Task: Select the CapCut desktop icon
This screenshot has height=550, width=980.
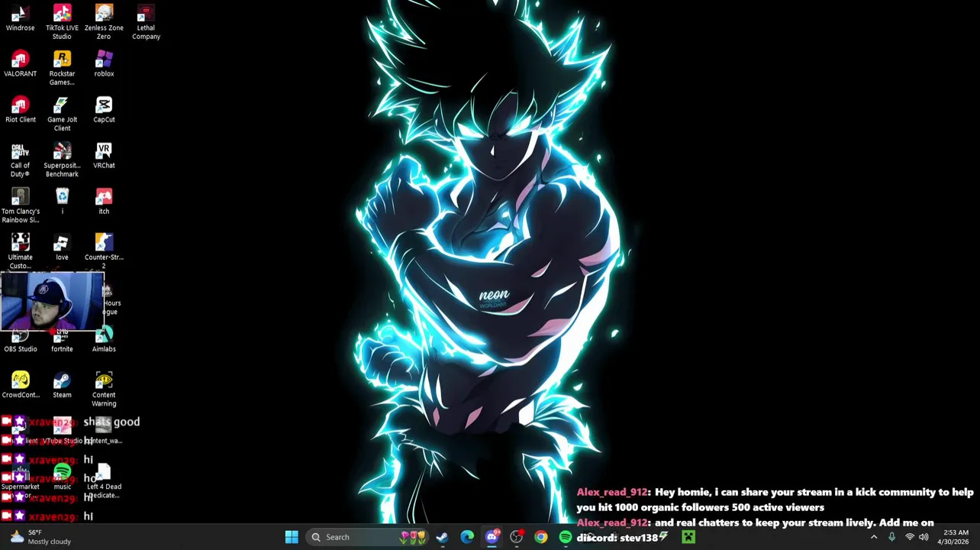Action: (104, 110)
